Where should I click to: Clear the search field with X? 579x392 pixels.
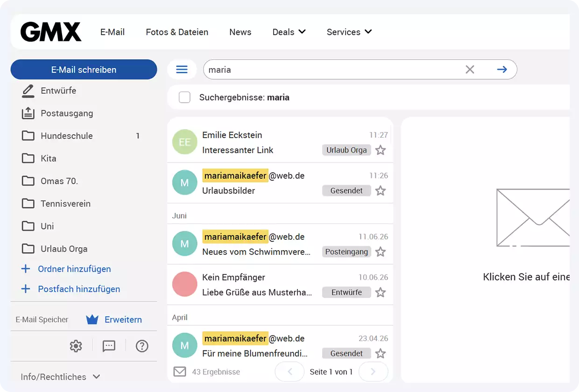point(470,70)
